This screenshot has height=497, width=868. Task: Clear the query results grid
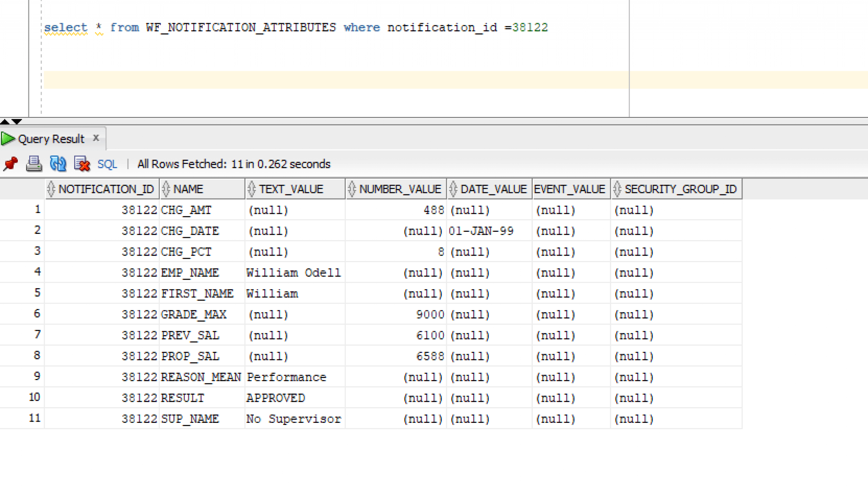(81, 164)
